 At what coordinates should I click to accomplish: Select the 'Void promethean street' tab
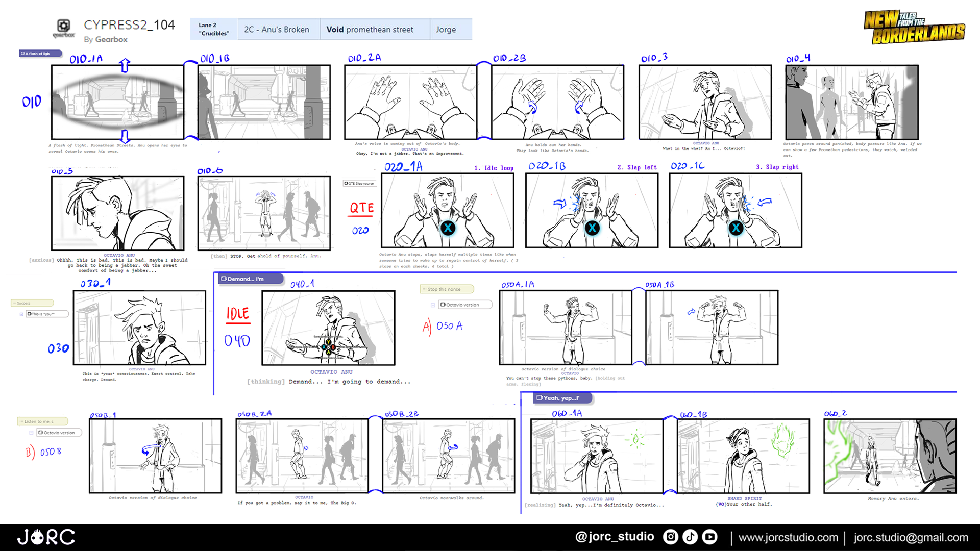[370, 30]
